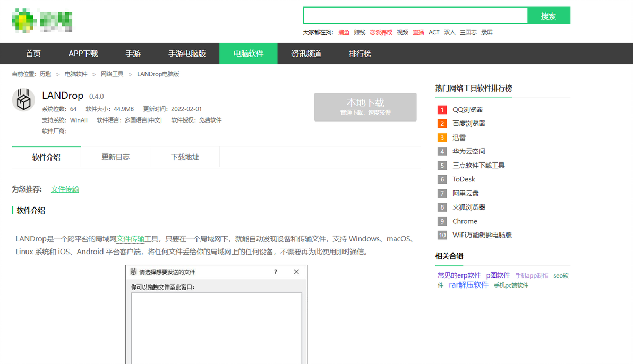Open ranked item 阿里云盘

[466, 193]
